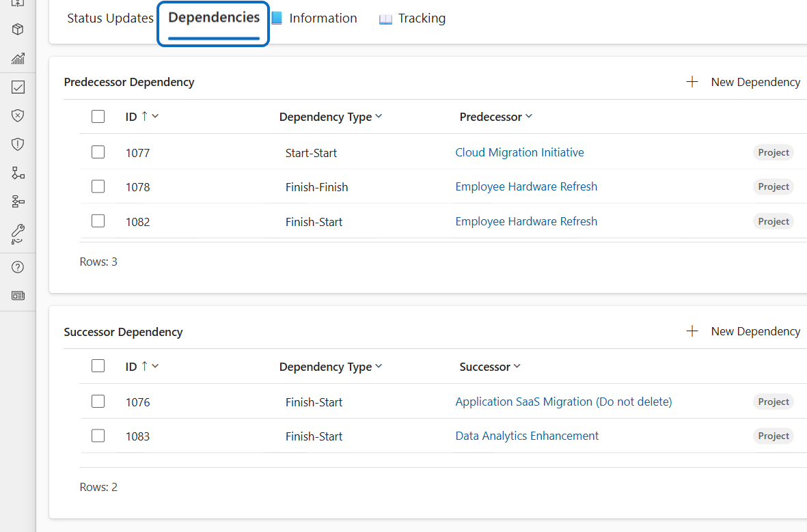
Task: Open the growth chart icon in sidebar
Action: tap(18, 59)
